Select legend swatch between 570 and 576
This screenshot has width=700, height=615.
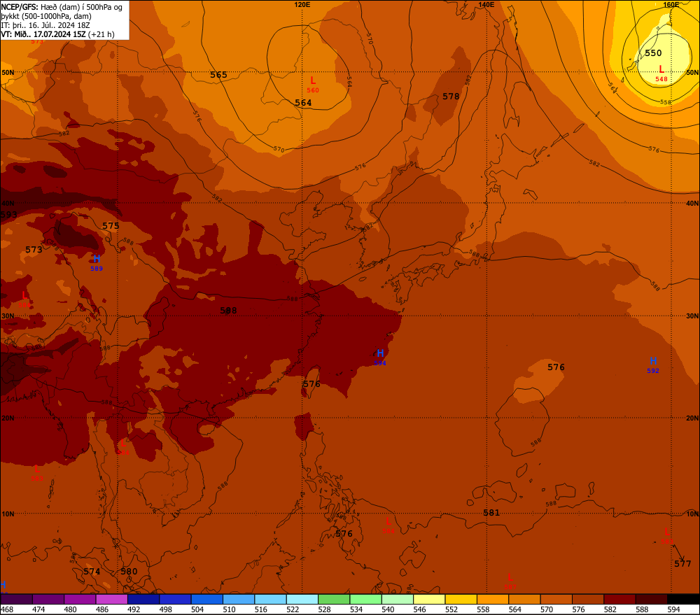(x=555, y=599)
